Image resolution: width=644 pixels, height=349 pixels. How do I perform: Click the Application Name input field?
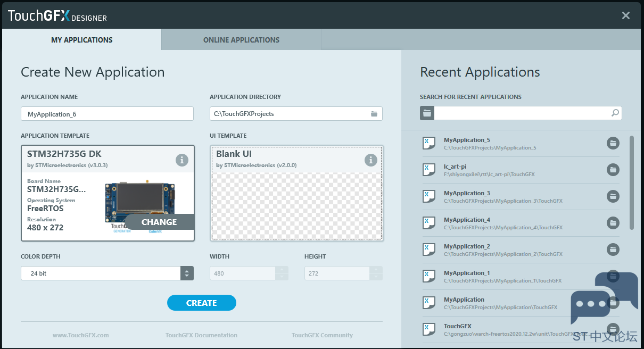(107, 114)
